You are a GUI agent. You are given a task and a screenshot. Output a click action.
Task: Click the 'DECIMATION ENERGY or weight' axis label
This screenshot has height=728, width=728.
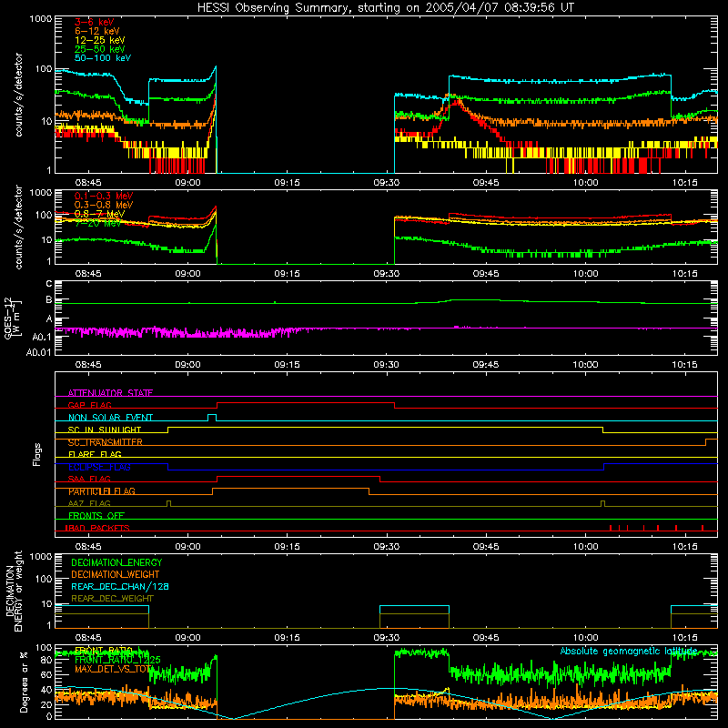14,591
